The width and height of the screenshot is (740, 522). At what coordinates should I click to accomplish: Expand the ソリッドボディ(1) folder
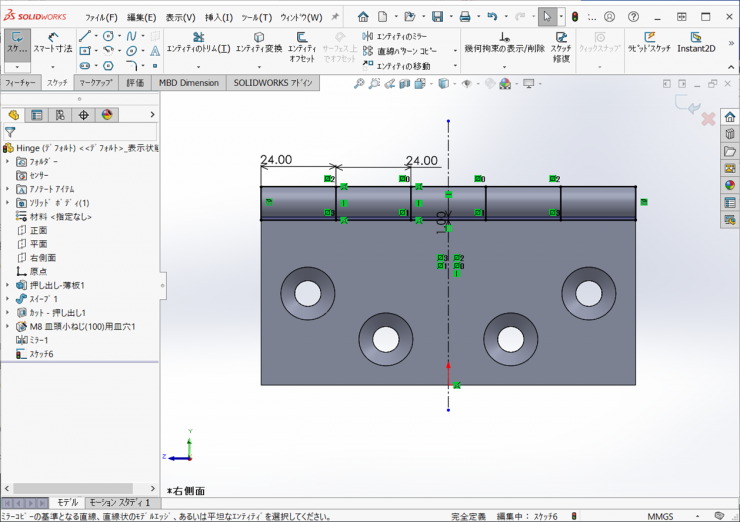(x=8, y=202)
